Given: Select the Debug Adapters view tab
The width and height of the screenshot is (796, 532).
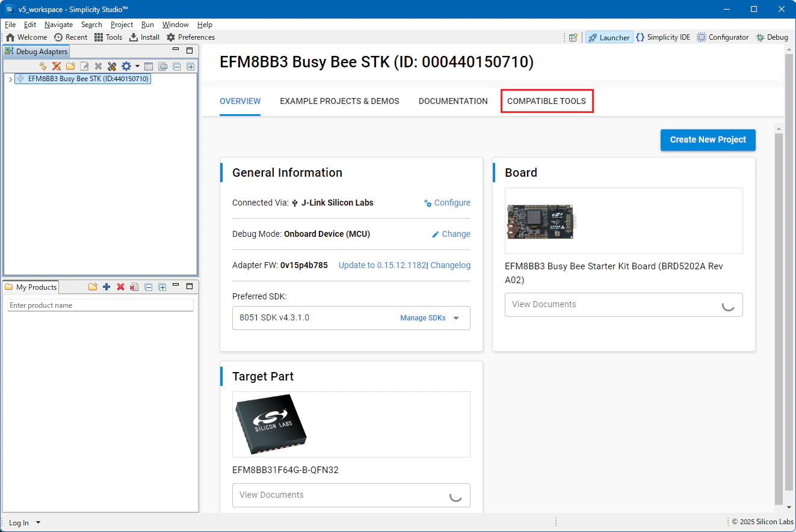Looking at the screenshot, I should point(36,52).
